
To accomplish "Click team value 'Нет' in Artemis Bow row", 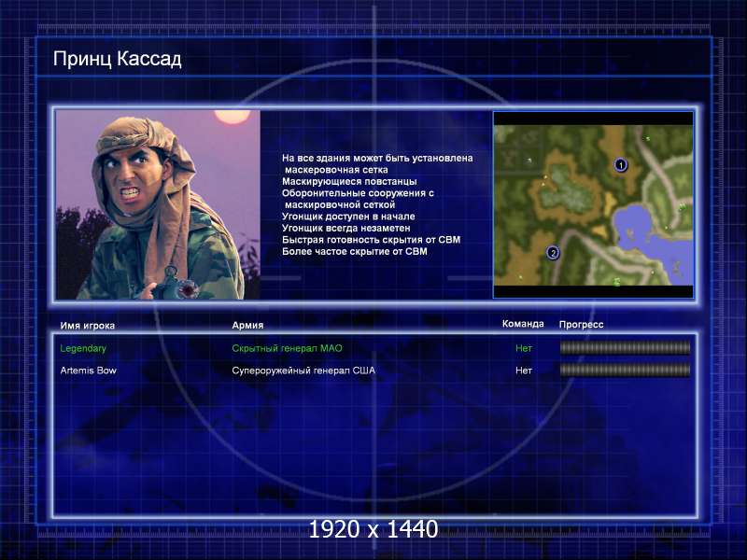I will click(x=524, y=370).
